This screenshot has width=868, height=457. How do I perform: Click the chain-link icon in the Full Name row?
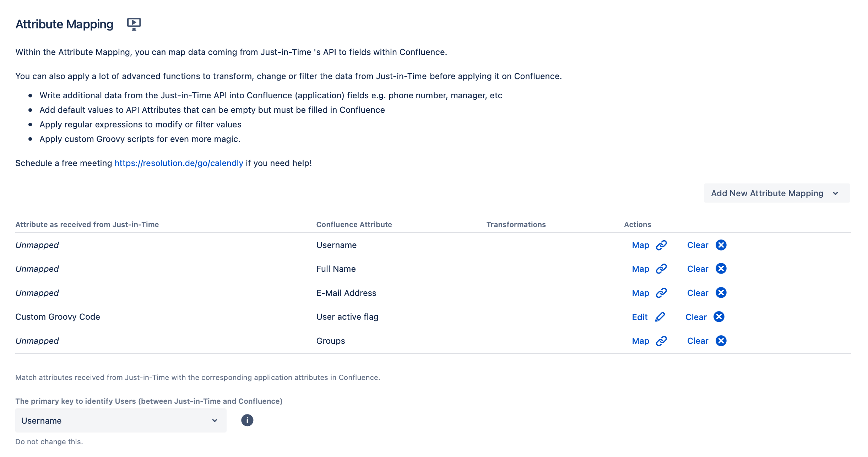pos(661,269)
